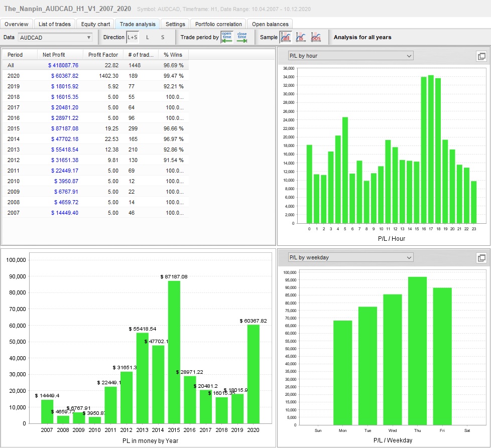Pop out the P/L by hour chart
The height and width of the screenshot is (448, 491).
click(481, 56)
